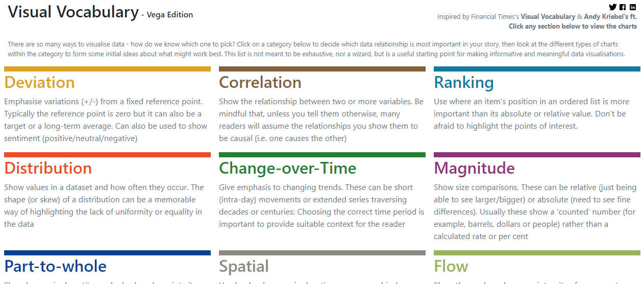
Task: Expand the Distribution section heading
Action: point(48,169)
